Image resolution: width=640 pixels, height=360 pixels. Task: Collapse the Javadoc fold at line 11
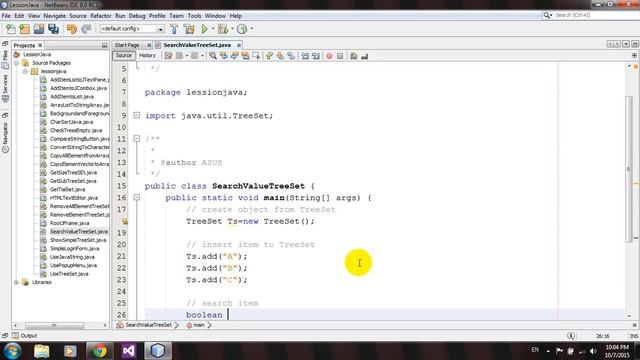click(x=137, y=139)
